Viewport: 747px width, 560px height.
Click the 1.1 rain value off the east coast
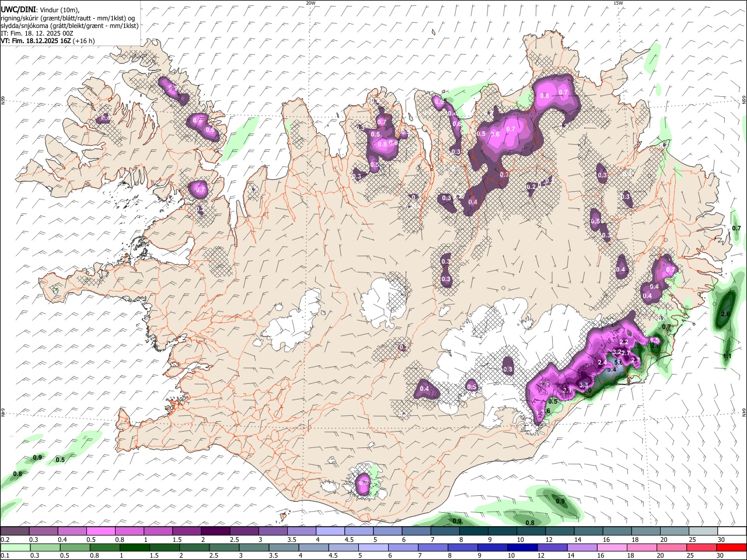727,356
